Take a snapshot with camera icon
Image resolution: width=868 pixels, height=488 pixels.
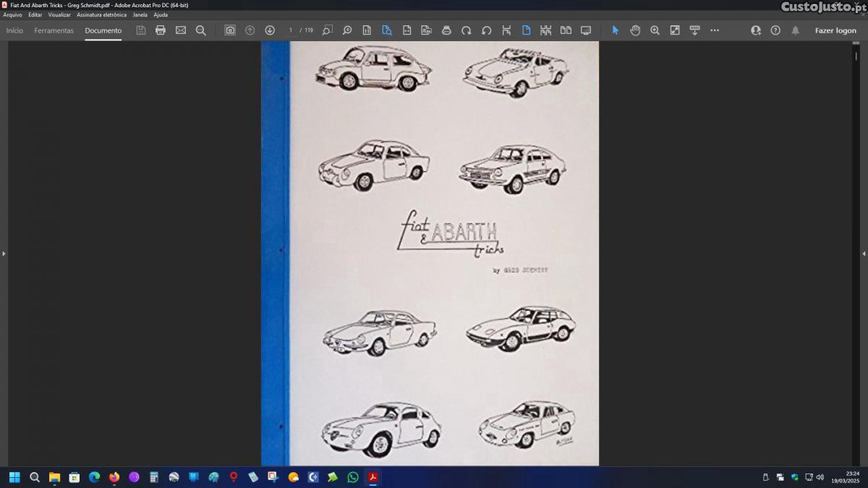[x=230, y=30]
